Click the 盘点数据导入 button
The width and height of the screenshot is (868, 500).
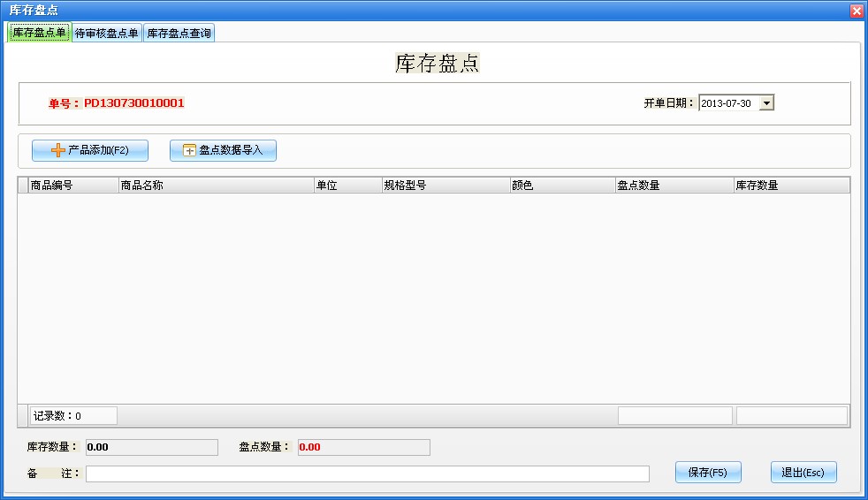pos(223,150)
